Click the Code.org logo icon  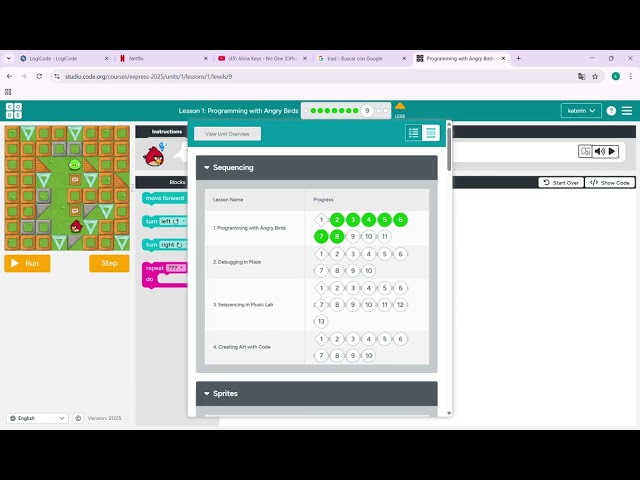click(14, 111)
